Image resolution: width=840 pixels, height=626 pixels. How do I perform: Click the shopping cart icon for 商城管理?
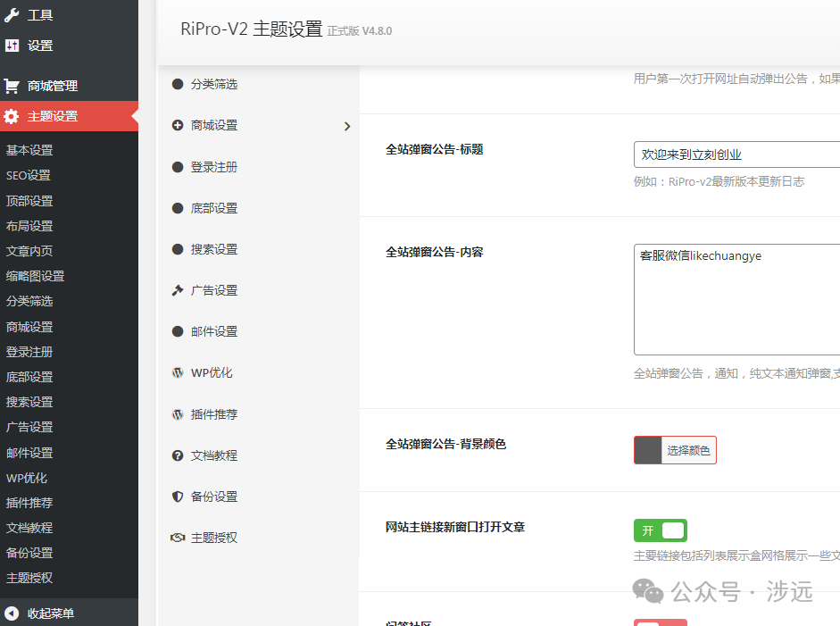tap(12, 86)
